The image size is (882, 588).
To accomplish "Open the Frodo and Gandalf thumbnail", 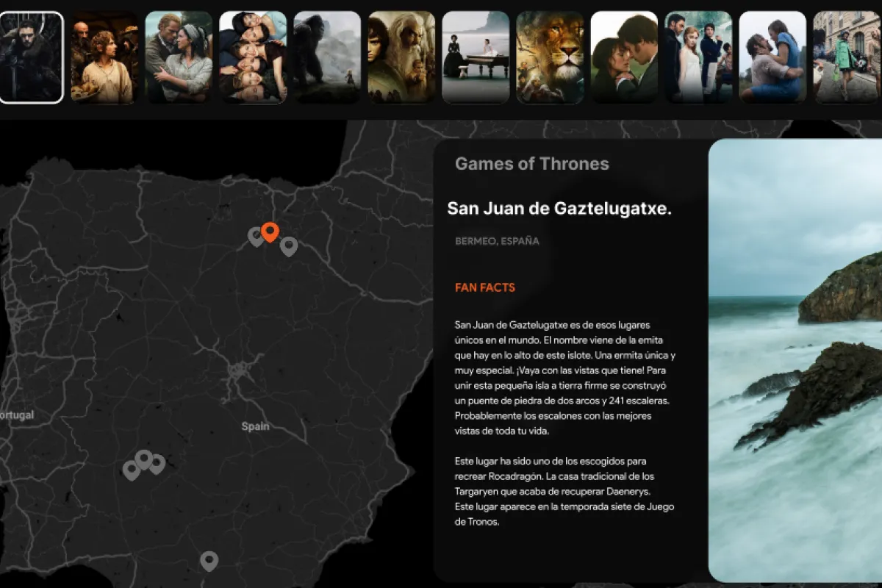I will pyautogui.click(x=401, y=57).
